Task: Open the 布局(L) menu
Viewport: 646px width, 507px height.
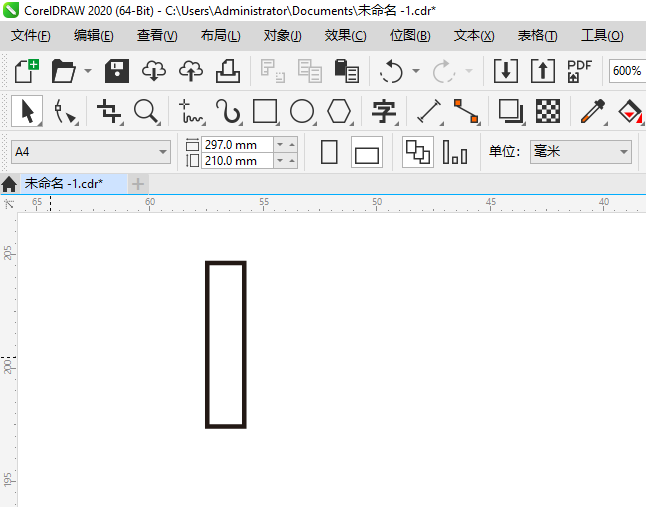Action: 220,36
